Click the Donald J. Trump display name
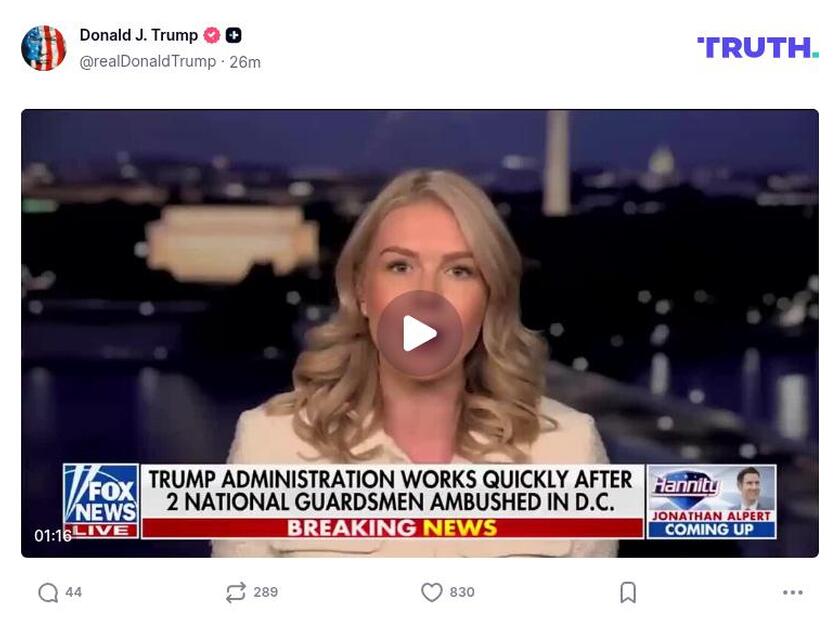840x632 pixels. click(139, 35)
